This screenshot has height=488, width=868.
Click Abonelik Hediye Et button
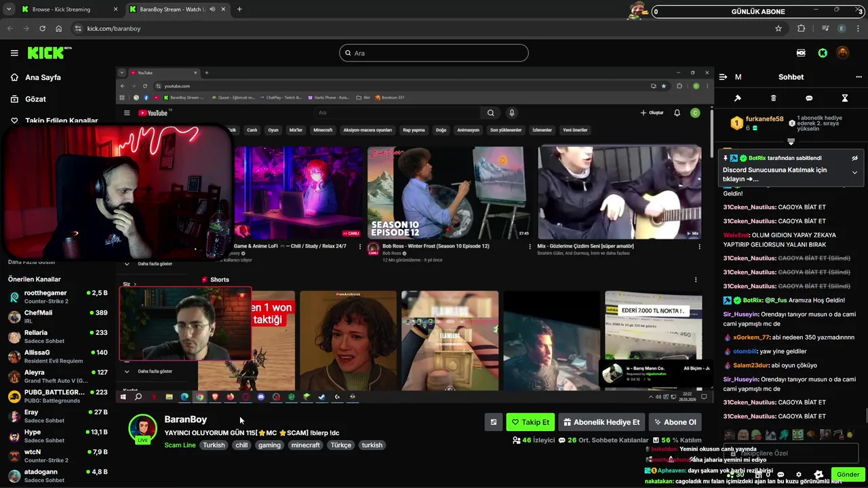coord(601,422)
